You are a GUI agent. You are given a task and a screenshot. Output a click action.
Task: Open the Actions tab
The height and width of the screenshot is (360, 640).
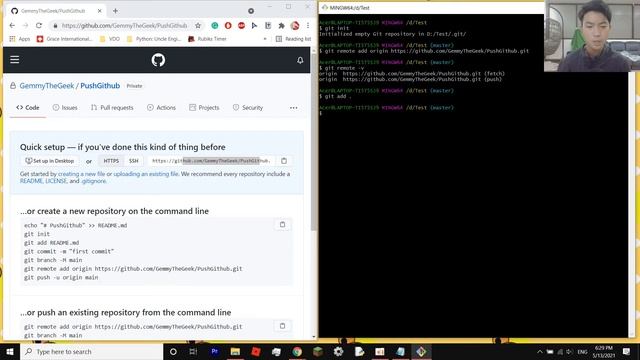[161, 108]
